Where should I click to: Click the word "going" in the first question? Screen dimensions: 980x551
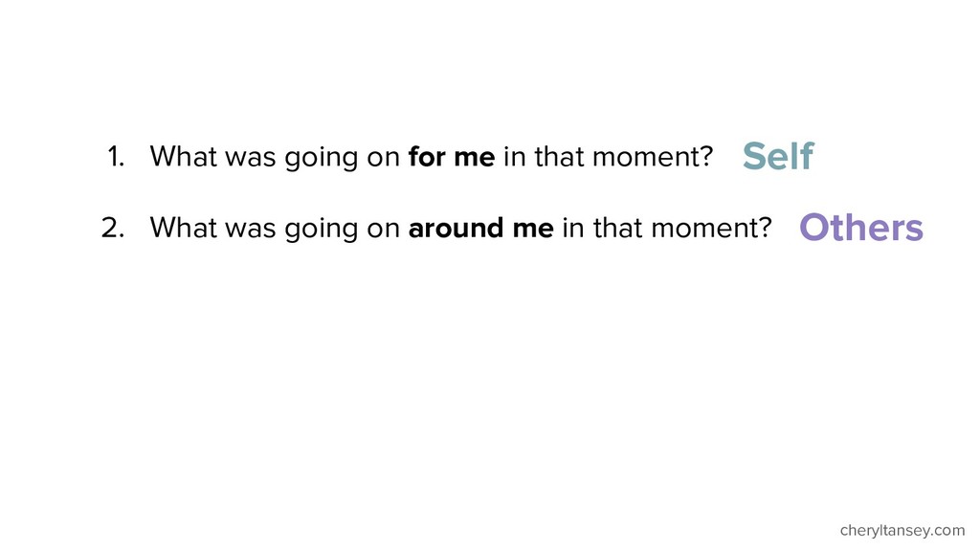coord(322,158)
